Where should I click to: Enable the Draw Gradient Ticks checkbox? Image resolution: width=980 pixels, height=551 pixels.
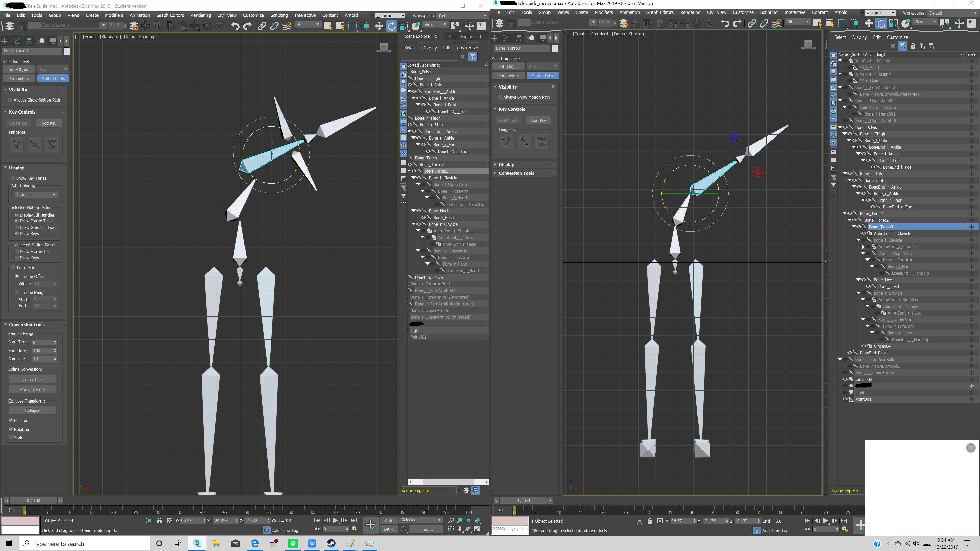16,227
